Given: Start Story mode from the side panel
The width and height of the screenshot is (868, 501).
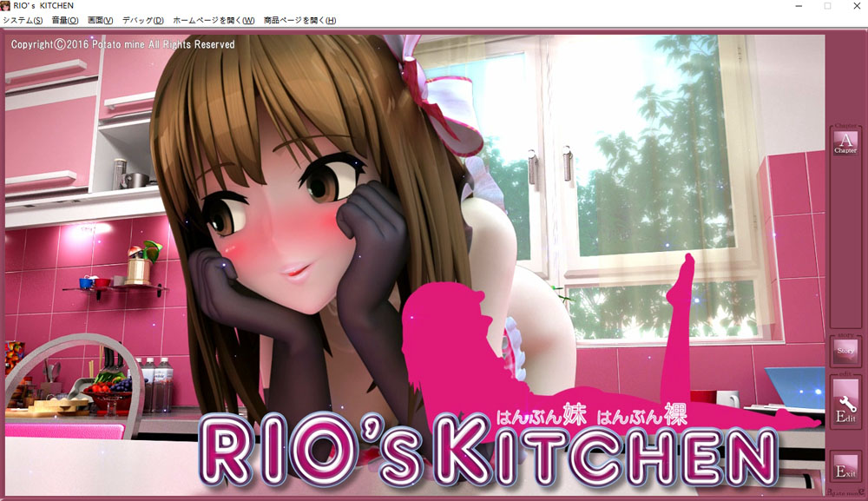Looking at the screenshot, I should pyautogui.click(x=845, y=351).
